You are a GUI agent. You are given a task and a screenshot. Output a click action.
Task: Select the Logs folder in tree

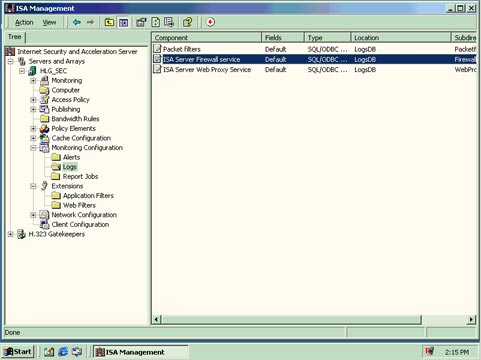click(64, 167)
